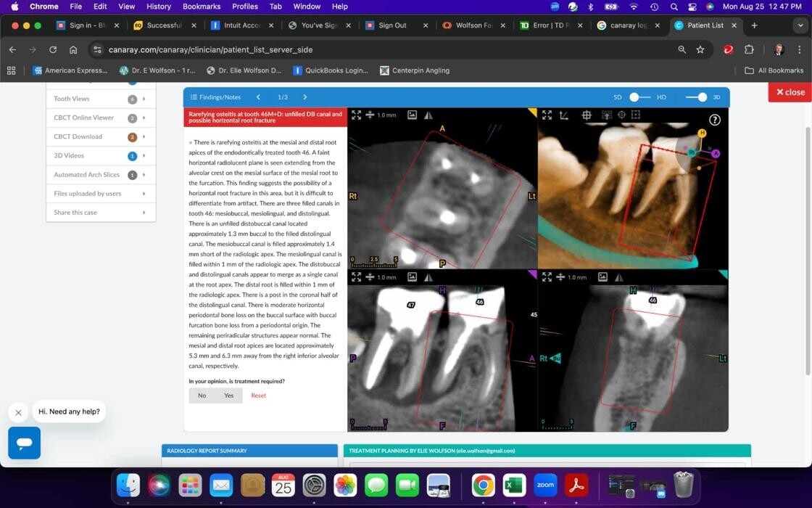Select No for treatment required

coord(202,396)
